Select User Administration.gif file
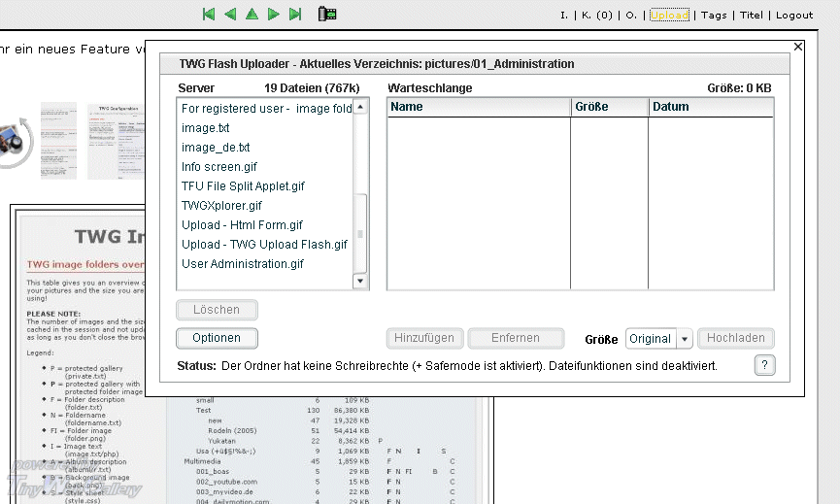Image resolution: width=840 pixels, height=504 pixels. click(242, 264)
